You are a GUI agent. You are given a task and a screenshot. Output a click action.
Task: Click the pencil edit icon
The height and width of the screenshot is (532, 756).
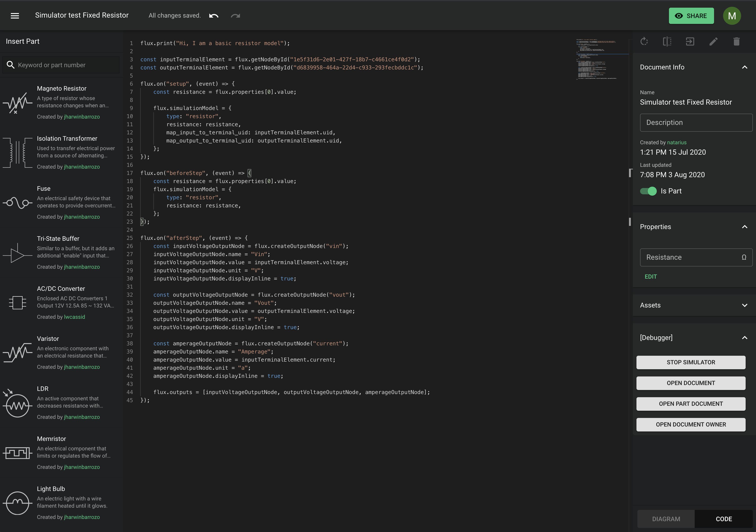713,41
